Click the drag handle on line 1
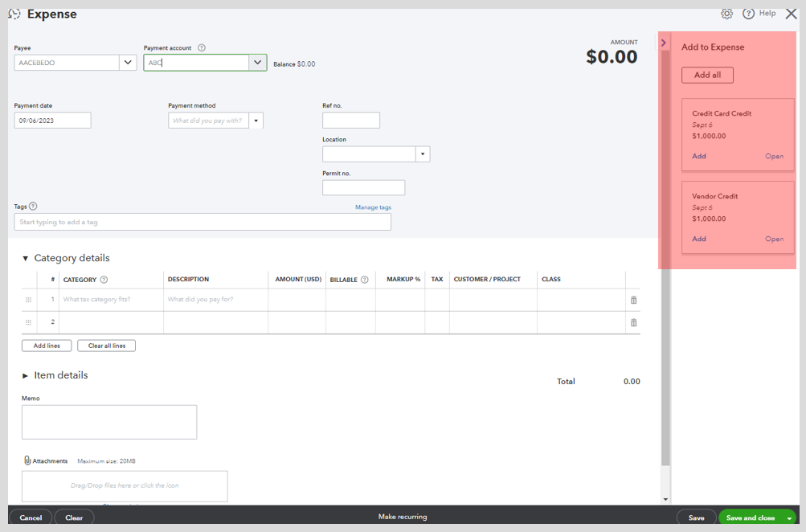 click(28, 299)
